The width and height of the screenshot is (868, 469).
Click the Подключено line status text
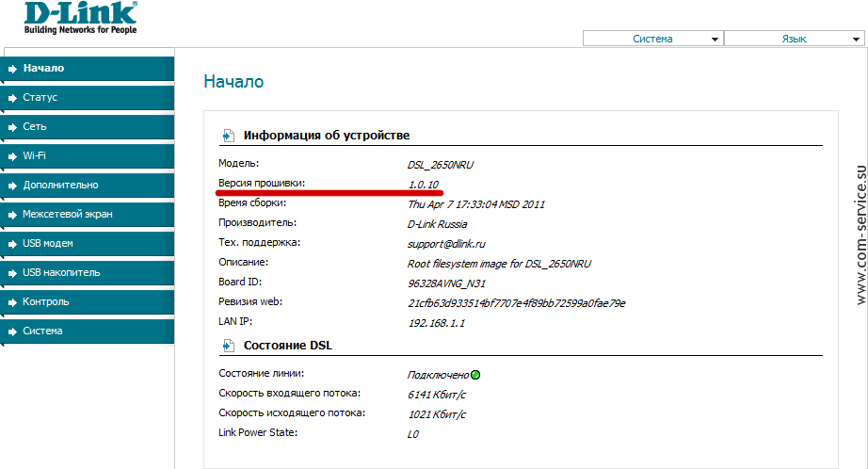point(439,375)
